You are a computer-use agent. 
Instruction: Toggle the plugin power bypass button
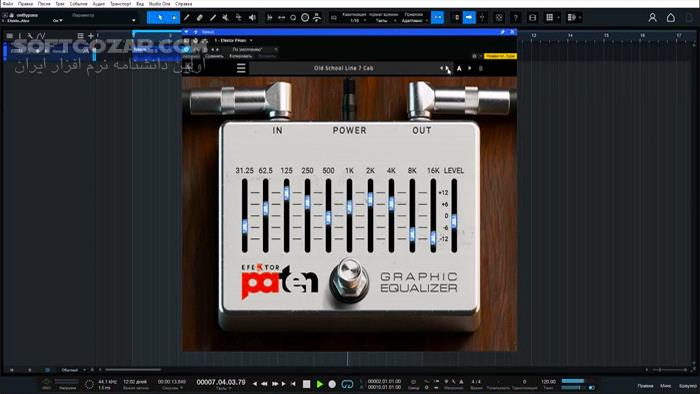point(186,50)
